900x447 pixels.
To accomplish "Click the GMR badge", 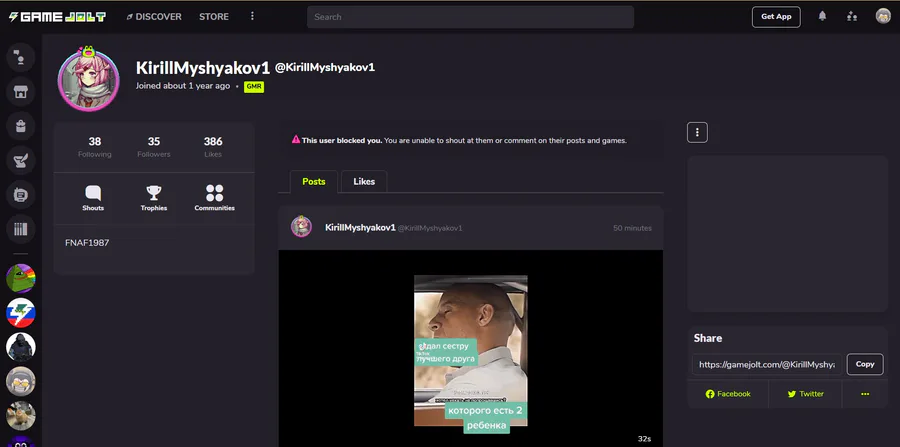I will 254,87.
